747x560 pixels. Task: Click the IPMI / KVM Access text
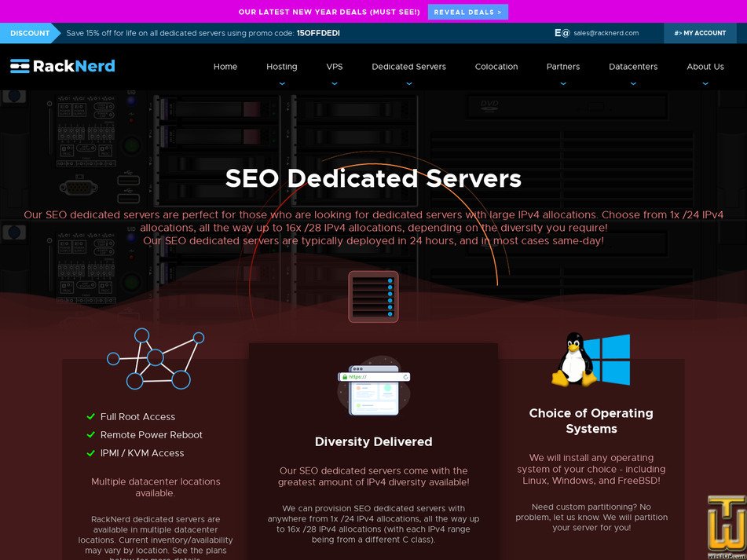[x=142, y=453]
